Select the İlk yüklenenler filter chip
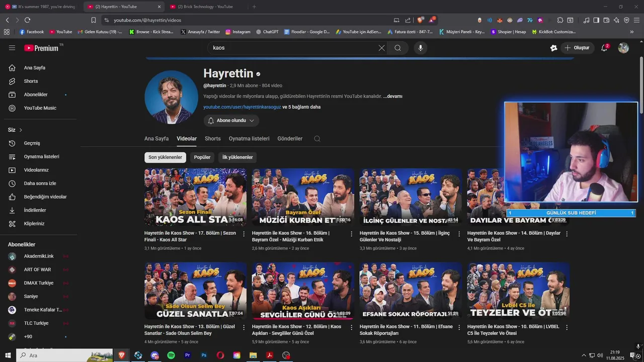The width and height of the screenshot is (644, 362). [237, 157]
